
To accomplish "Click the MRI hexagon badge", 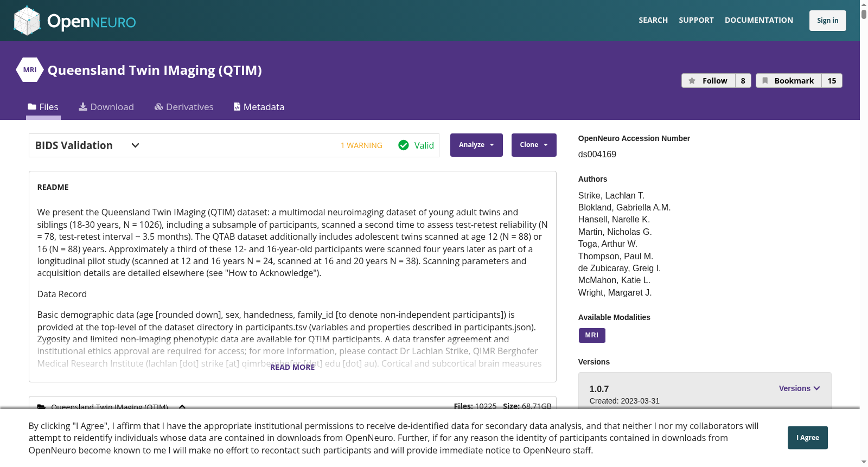I will tap(30, 70).
